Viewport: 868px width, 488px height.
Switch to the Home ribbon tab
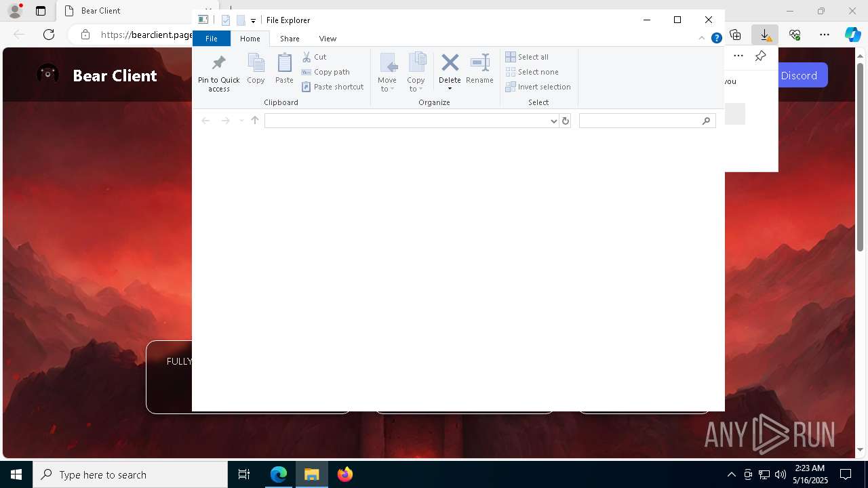pos(250,39)
